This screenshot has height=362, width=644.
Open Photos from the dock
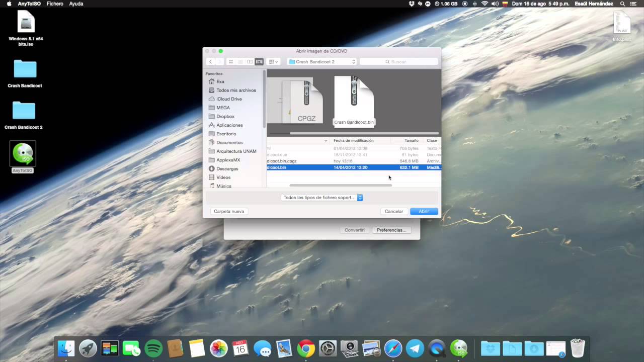[x=218, y=348]
